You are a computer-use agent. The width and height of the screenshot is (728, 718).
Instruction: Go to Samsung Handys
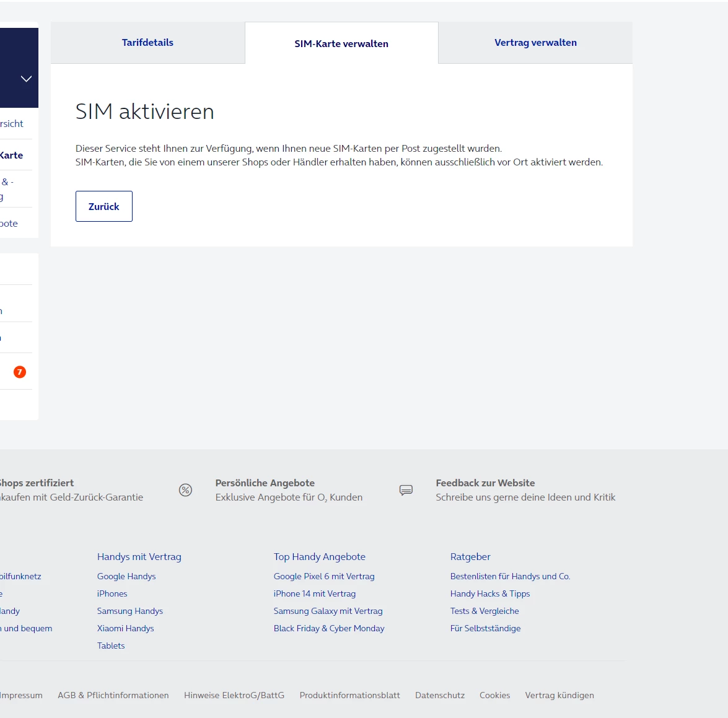(130, 611)
